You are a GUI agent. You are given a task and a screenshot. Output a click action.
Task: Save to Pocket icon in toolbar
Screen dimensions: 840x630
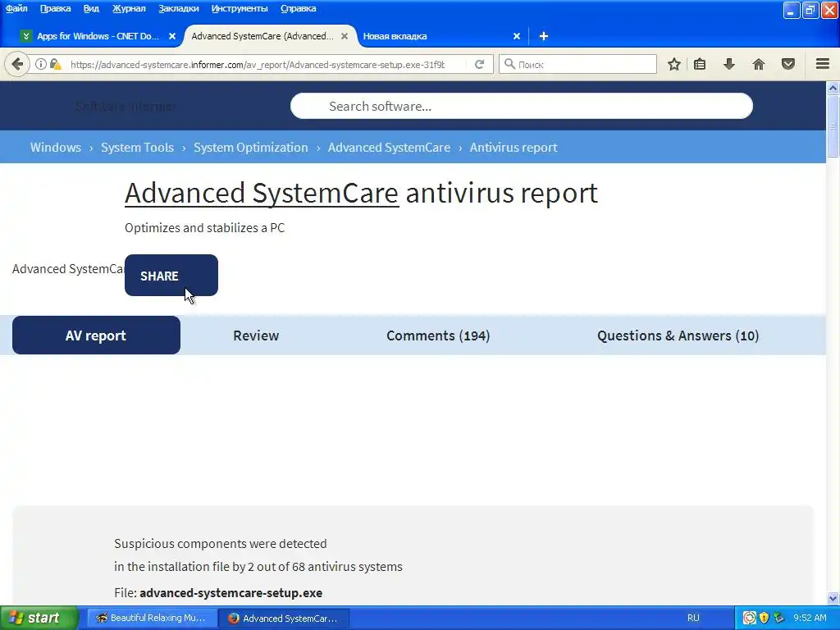click(x=788, y=64)
